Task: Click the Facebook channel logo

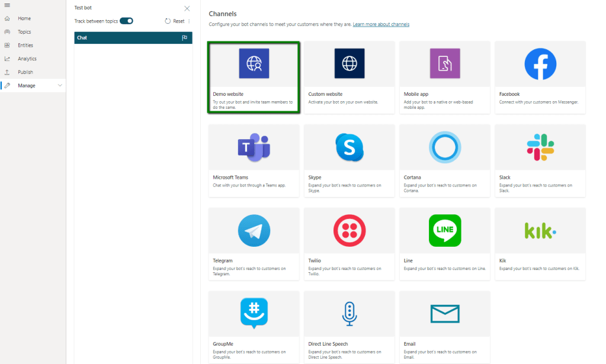Action: tap(540, 64)
